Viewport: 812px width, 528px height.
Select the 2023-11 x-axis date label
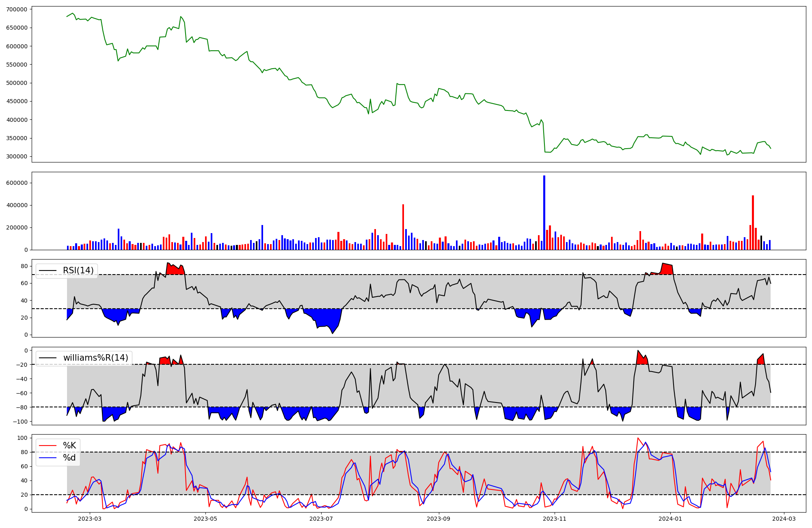tap(555, 519)
